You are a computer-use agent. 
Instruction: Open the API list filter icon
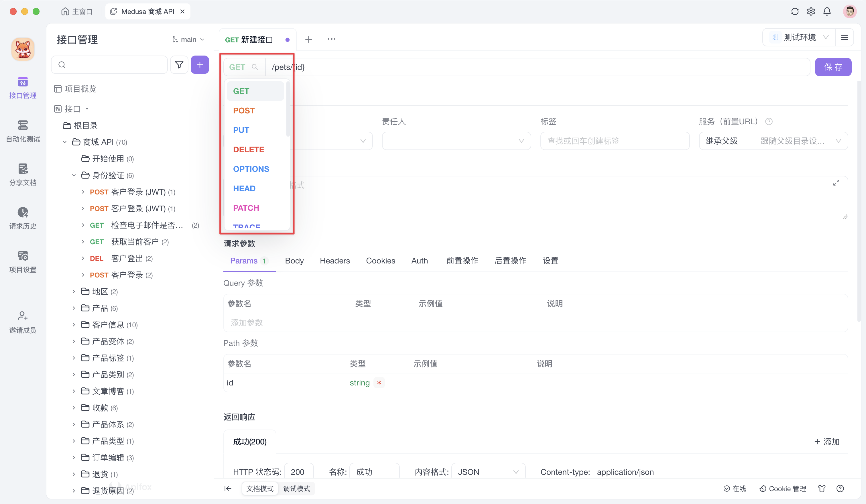pyautogui.click(x=179, y=65)
